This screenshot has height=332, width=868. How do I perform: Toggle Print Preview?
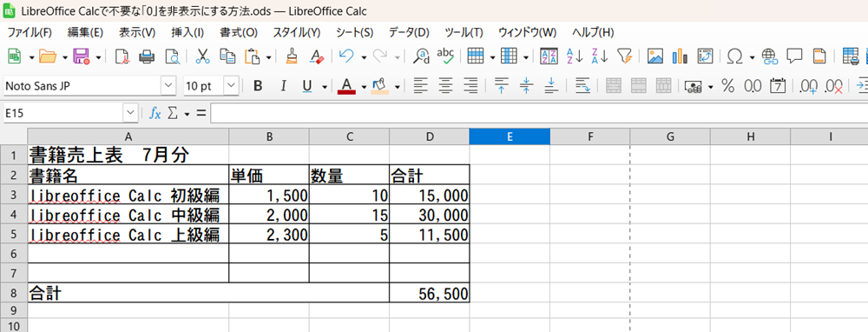coord(173,56)
